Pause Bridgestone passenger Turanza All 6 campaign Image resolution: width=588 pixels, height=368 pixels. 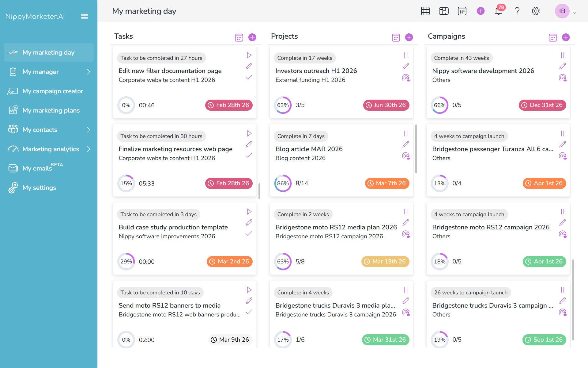point(563,133)
